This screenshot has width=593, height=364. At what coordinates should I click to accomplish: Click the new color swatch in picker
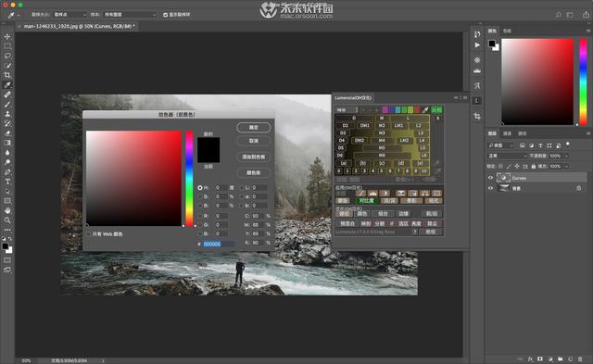pos(208,144)
